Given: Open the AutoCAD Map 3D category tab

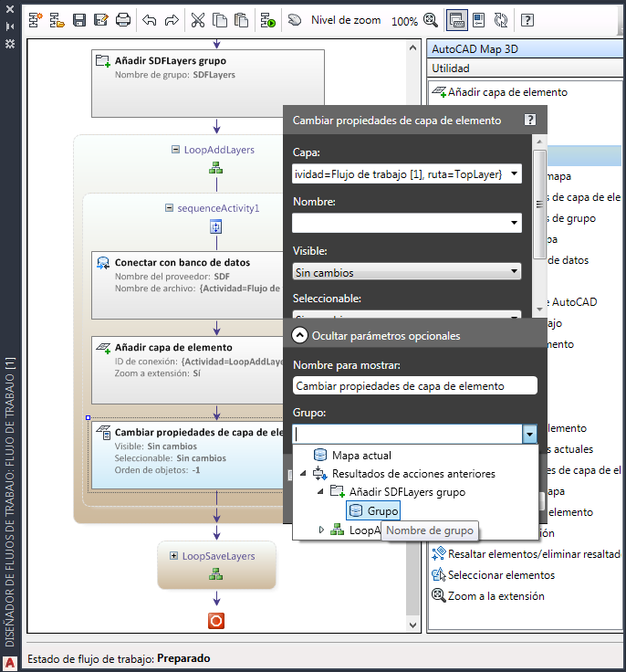Looking at the screenshot, I should [525, 49].
